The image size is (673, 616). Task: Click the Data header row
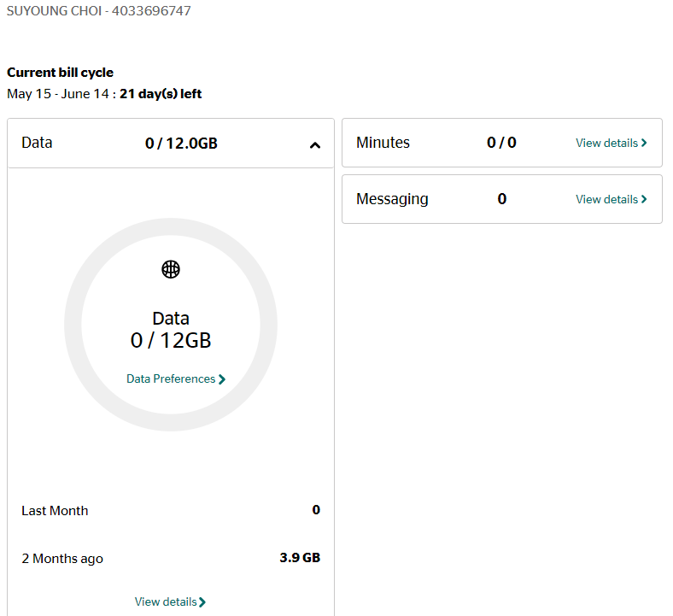click(x=171, y=143)
